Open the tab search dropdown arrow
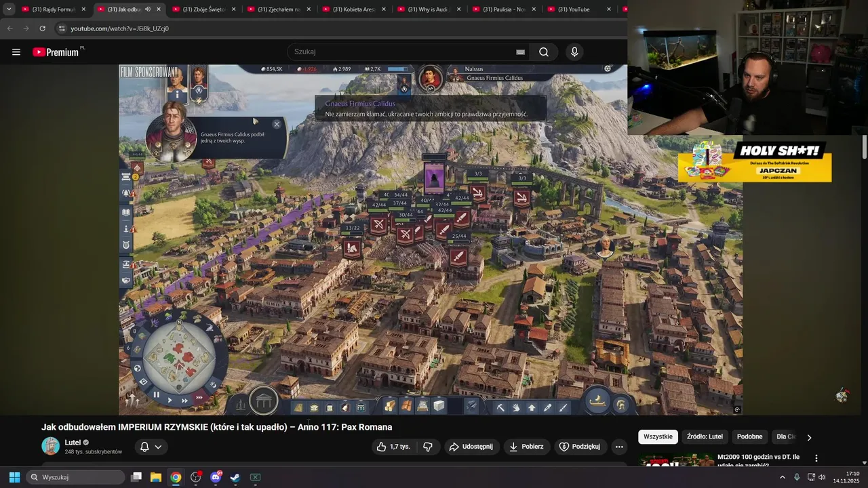 coord(9,9)
